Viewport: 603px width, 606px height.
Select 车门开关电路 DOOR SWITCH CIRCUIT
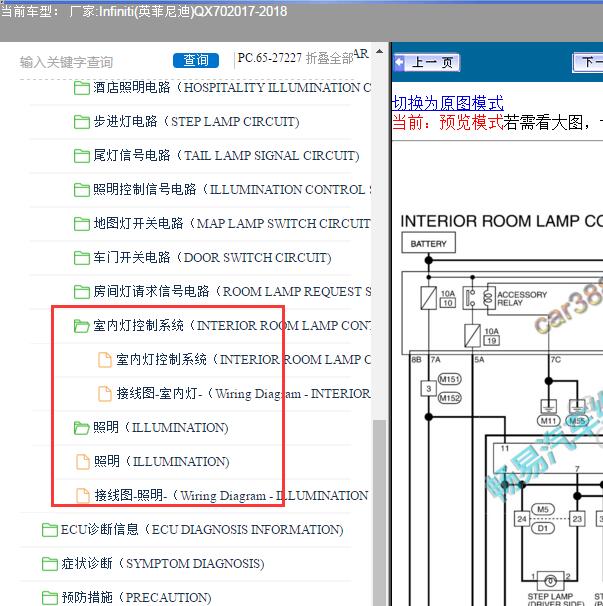click(212, 258)
